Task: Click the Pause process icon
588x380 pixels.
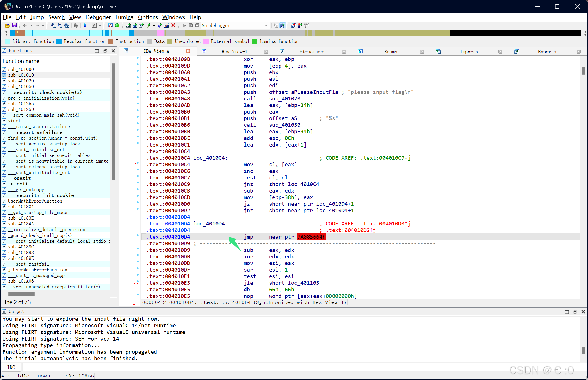Action: (x=191, y=25)
